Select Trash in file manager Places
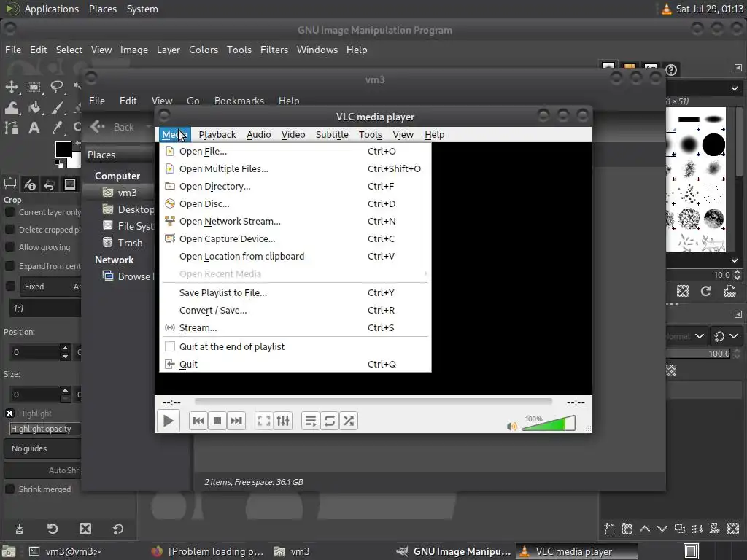The width and height of the screenshot is (747, 560). (123, 243)
